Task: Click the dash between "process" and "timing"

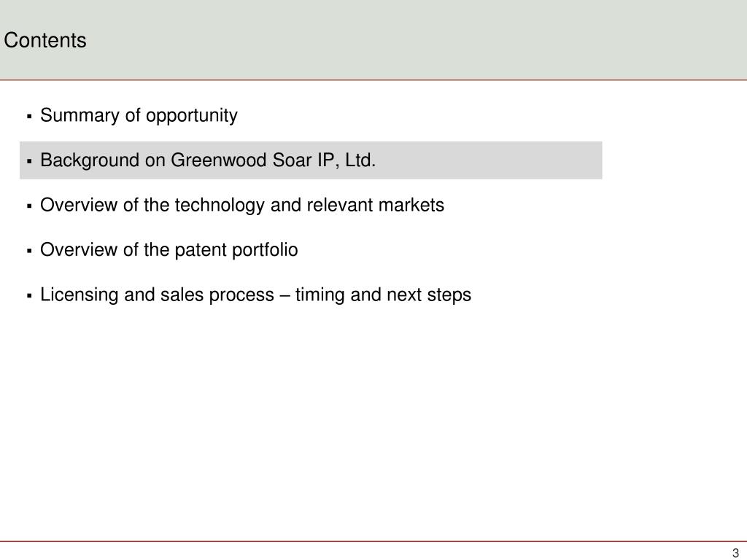Action: point(285,296)
